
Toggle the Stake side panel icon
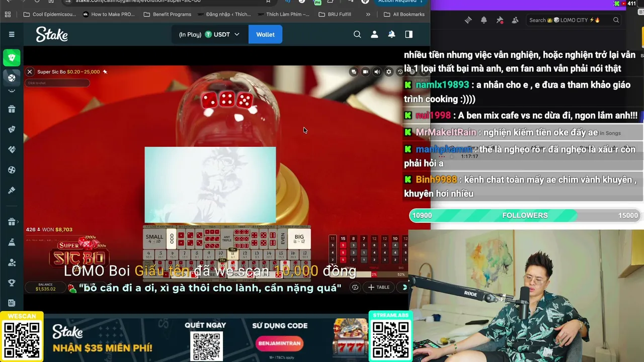click(409, 34)
